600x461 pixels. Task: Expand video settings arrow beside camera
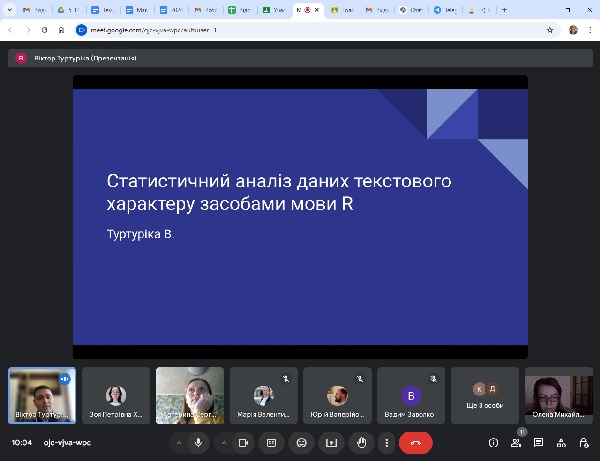[223, 442]
